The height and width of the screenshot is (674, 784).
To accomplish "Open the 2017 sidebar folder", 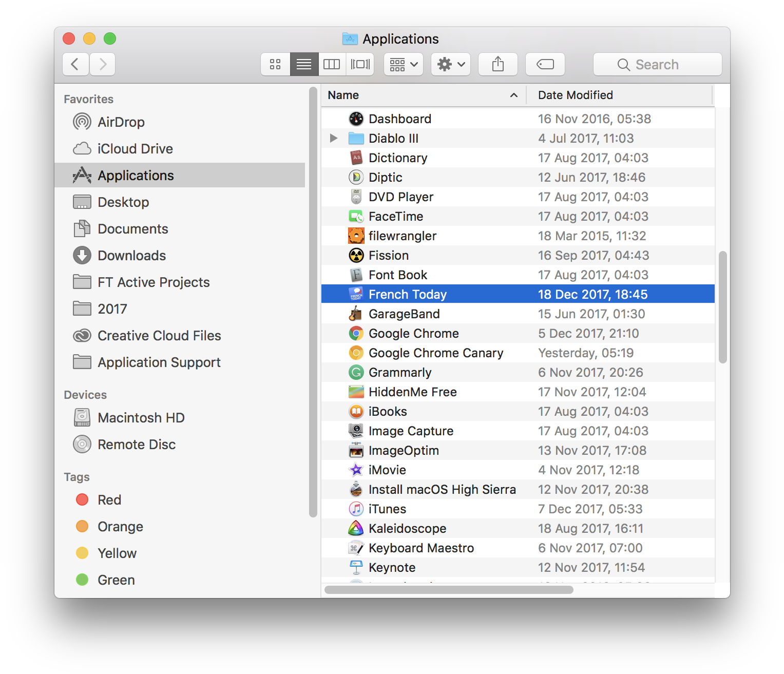I will pos(180,309).
